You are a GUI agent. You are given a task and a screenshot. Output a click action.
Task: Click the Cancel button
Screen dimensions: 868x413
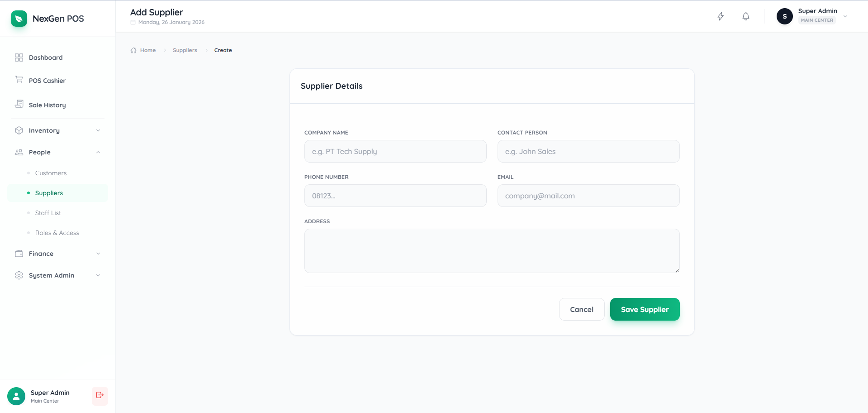click(x=581, y=309)
